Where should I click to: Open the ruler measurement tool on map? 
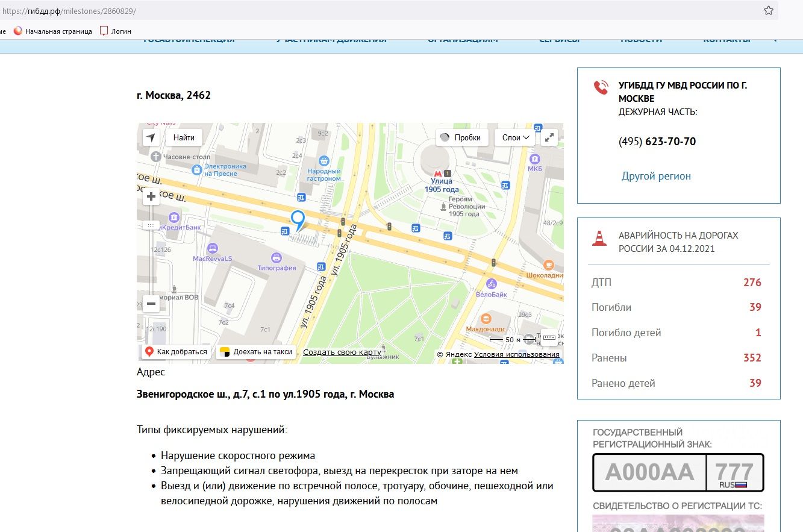(x=549, y=339)
